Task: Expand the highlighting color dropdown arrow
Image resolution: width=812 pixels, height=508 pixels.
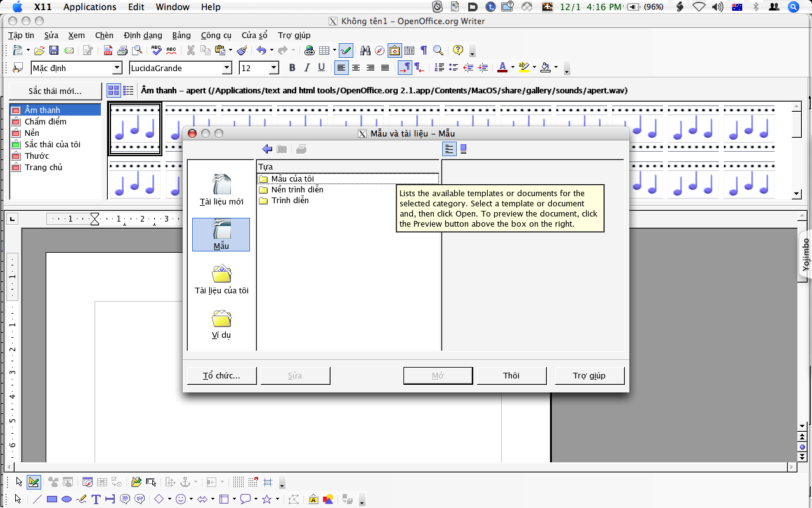Action: pos(534,68)
